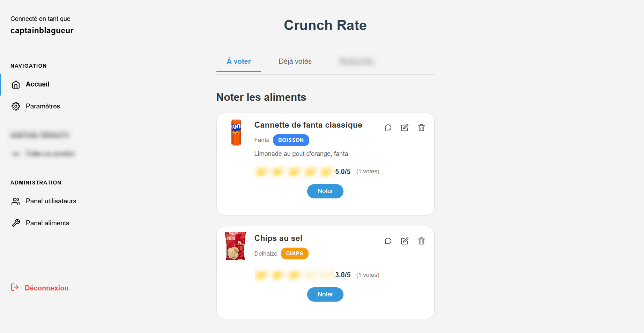Switch to the À voter tab
Viewport: 644px width, 333px height.
coord(239,61)
